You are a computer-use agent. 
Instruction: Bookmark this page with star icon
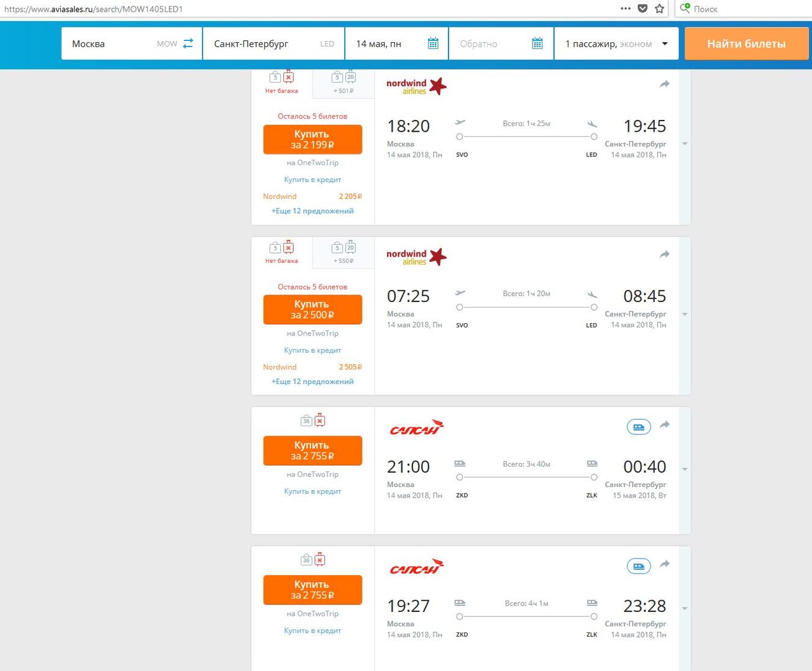tap(660, 9)
